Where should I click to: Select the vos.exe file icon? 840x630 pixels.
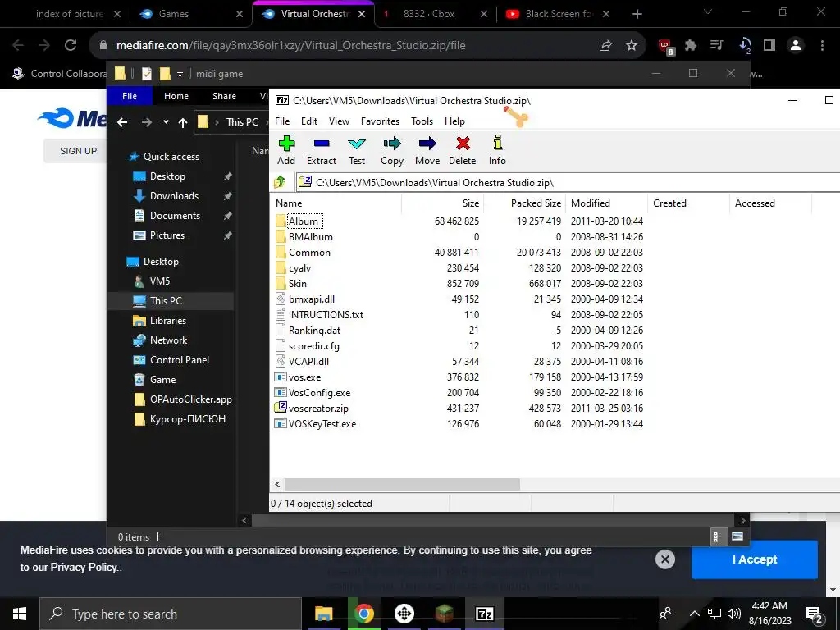click(x=281, y=377)
